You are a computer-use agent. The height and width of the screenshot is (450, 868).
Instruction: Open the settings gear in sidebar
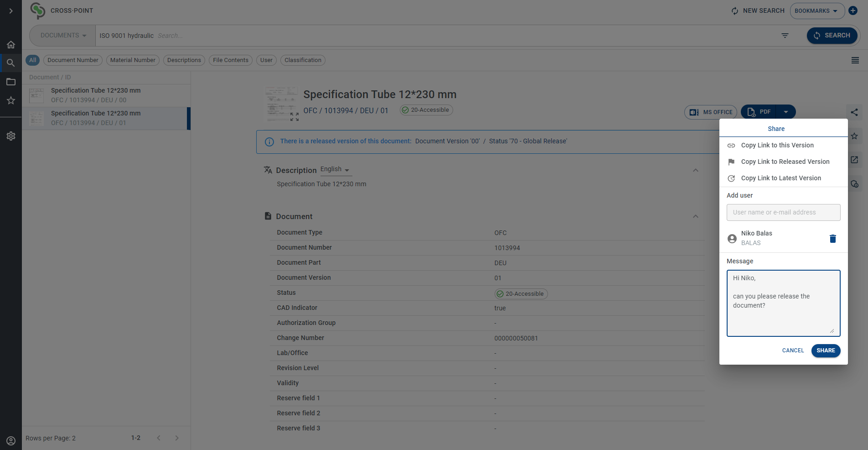click(x=11, y=136)
